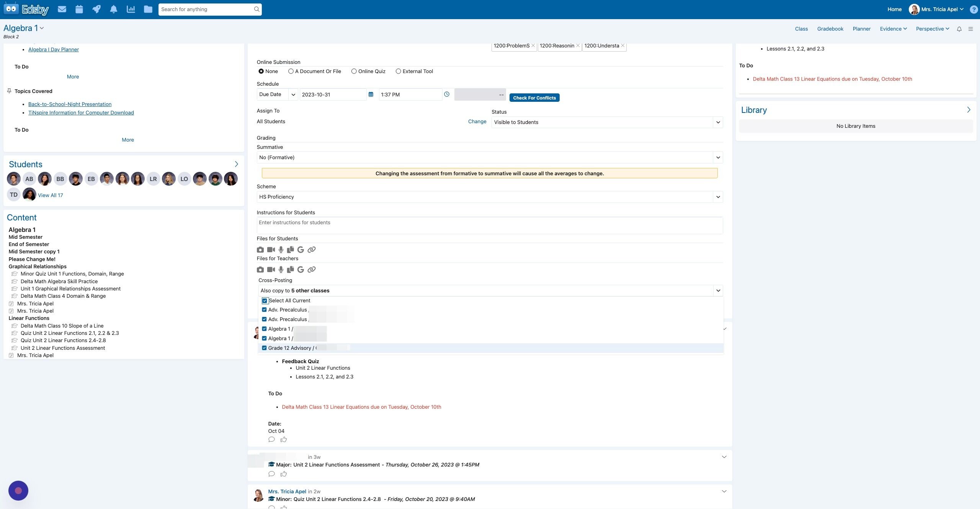Screen dimensions: 980x509
Task: Uncheck first Adv. Precalculus class
Action: (264, 310)
